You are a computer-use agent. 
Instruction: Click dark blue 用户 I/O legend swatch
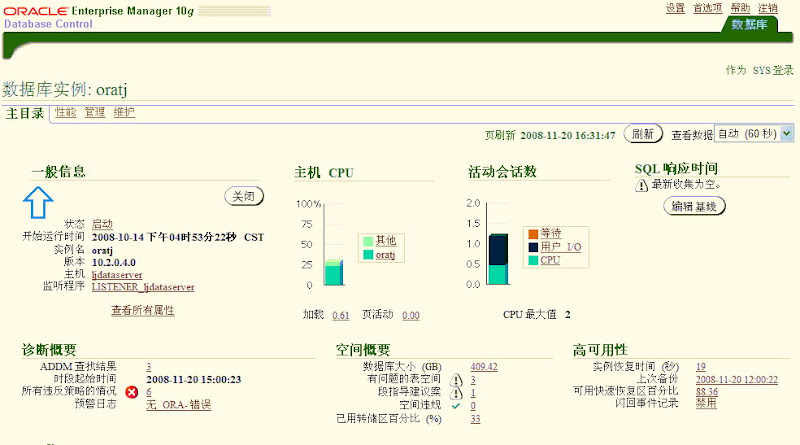(533, 247)
